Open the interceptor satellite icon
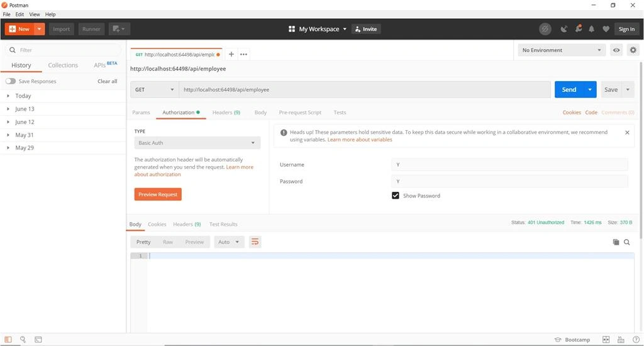 564,29
